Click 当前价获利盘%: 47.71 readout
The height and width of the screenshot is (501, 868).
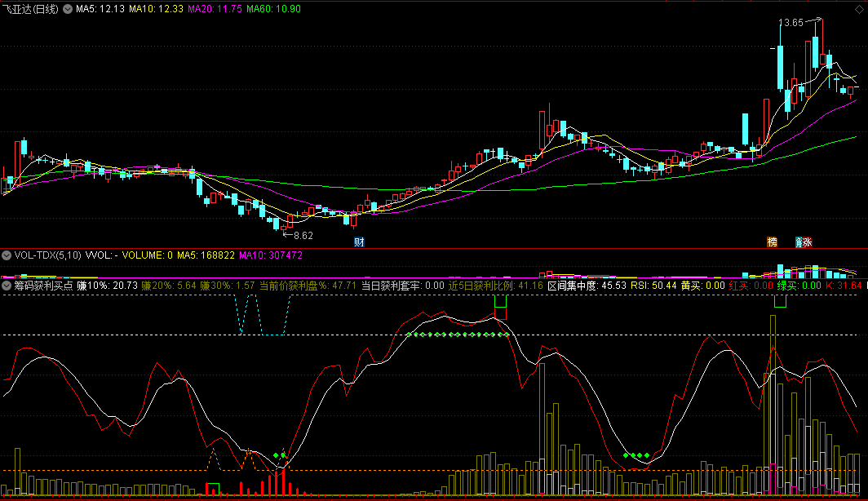pyautogui.click(x=308, y=286)
